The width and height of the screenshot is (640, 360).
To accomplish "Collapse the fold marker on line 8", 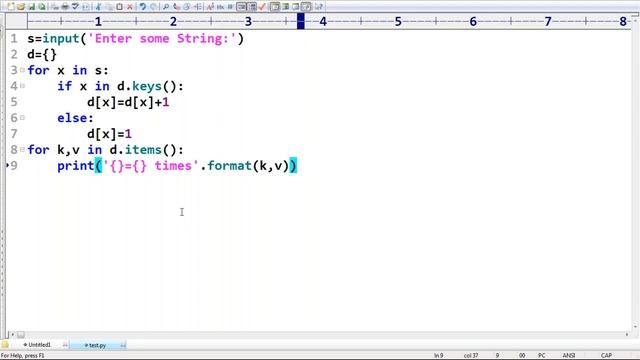I will point(22,150).
